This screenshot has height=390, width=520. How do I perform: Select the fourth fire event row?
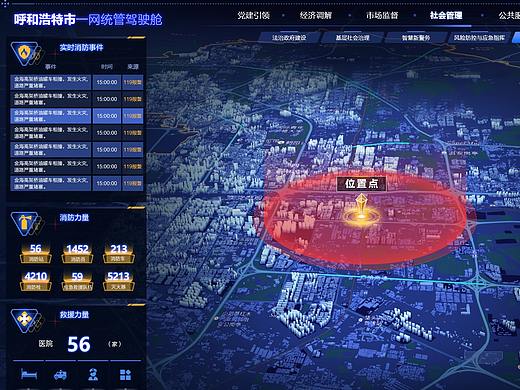77,133
